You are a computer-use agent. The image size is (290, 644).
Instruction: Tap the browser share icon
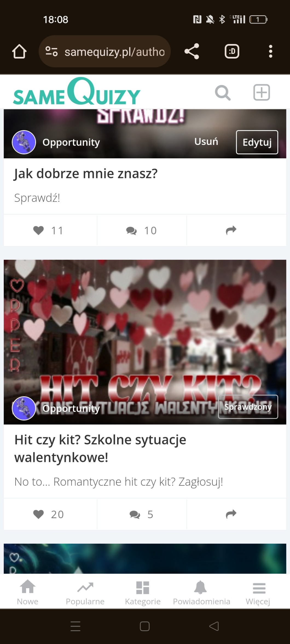(192, 51)
